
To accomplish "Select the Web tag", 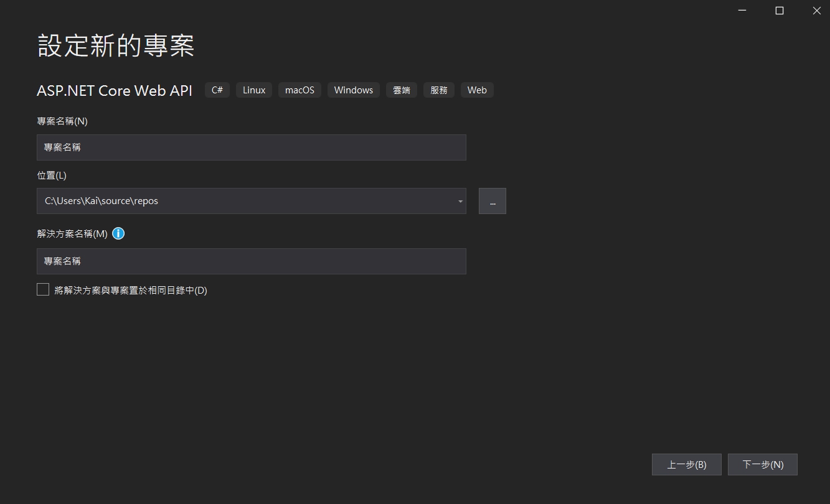I will tap(477, 90).
